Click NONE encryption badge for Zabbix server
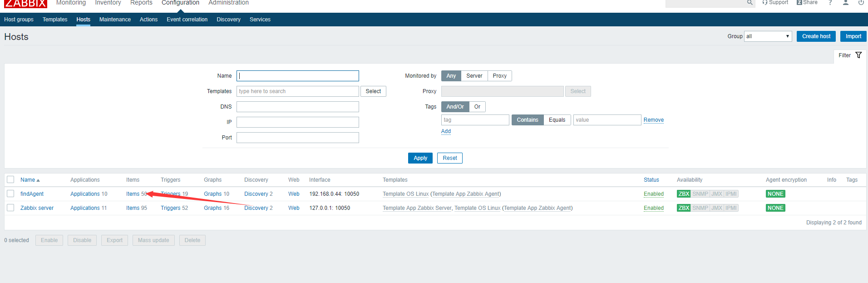Image resolution: width=868 pixels, height=283 pixels. (775, 208)
